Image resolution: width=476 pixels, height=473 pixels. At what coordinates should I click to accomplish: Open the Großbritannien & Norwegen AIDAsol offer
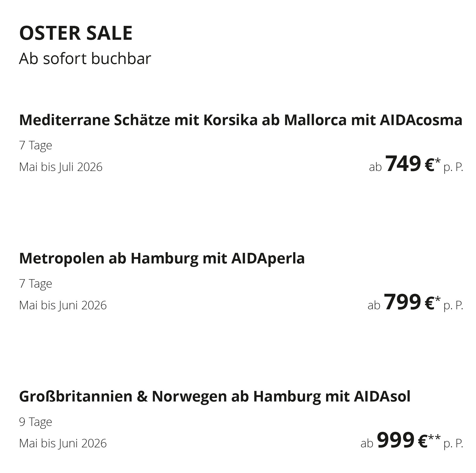click(x=215, y=396)
